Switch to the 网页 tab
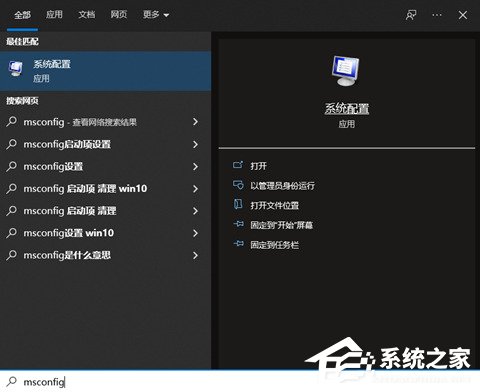Screen dimensions: 480x392 pos(119,15)
